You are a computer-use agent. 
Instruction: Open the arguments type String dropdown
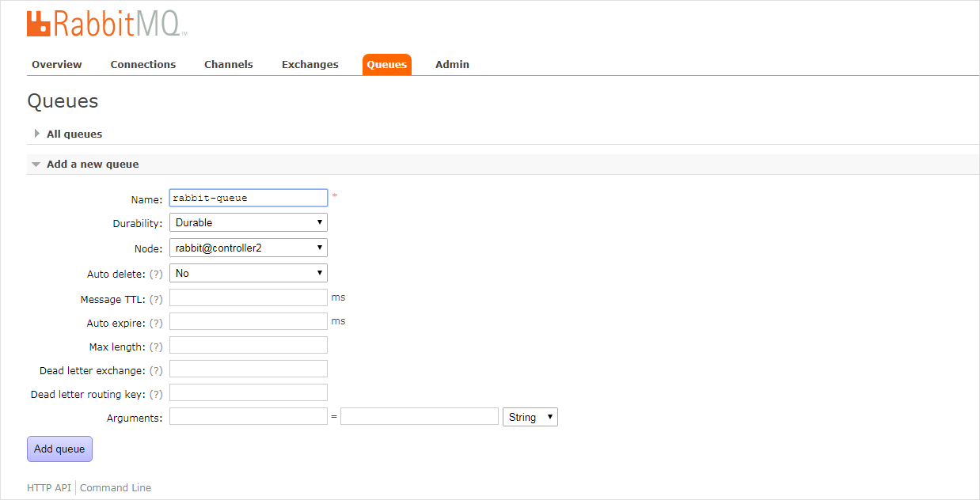530,418
